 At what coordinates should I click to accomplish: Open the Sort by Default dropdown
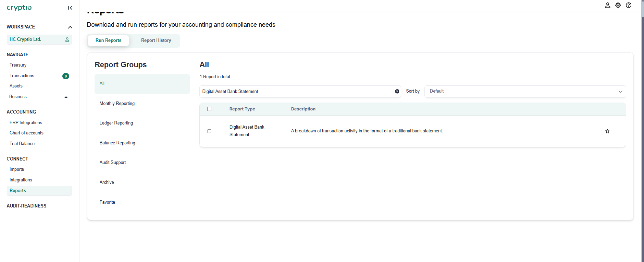point(525,92)
